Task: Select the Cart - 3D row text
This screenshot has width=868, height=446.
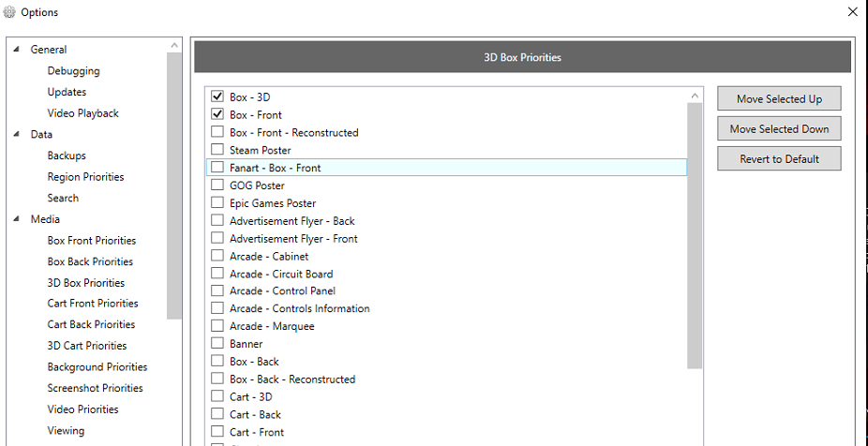Action: click(251, 396)
